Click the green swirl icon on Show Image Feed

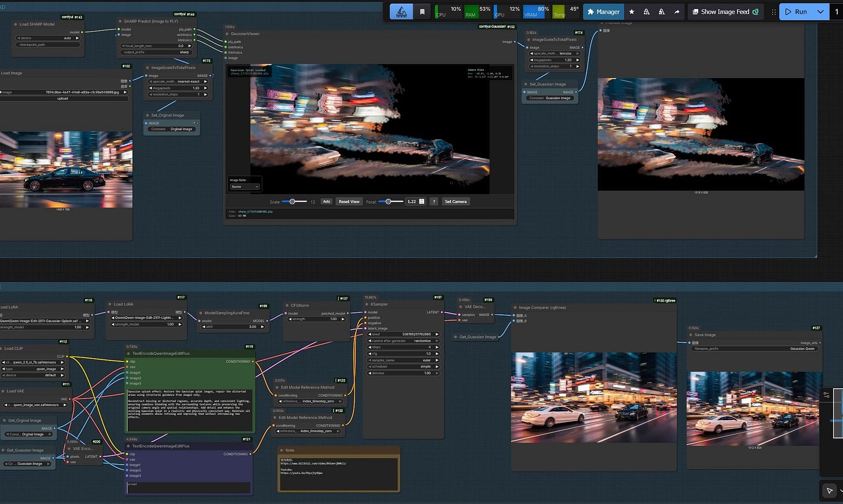(756, 12)
